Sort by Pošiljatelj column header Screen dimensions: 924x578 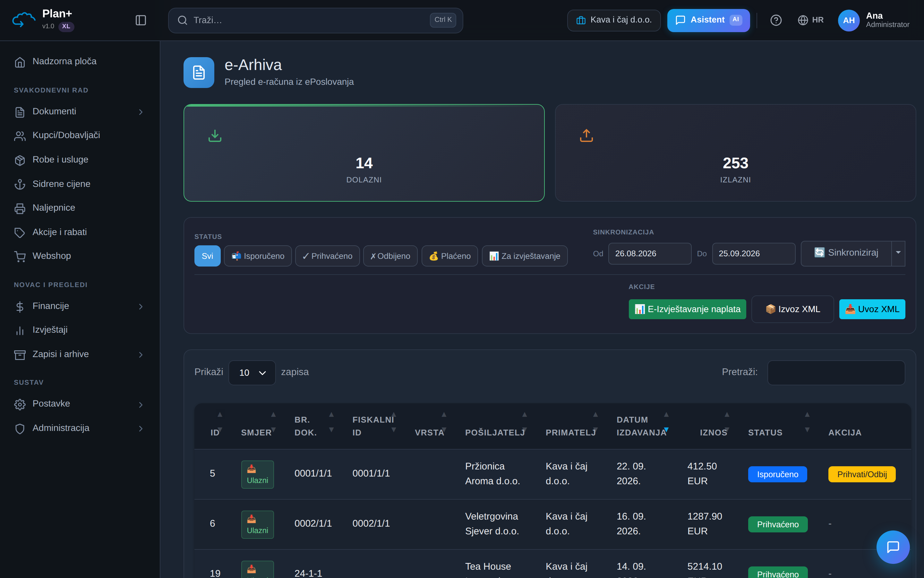495,433
